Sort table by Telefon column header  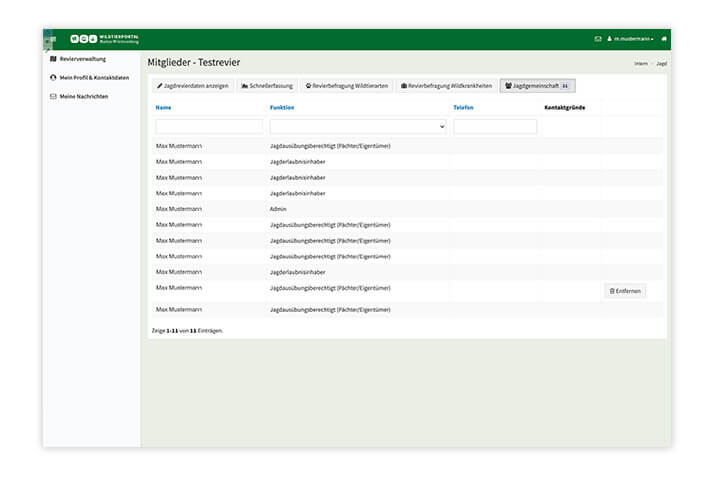tap(463, 107)
